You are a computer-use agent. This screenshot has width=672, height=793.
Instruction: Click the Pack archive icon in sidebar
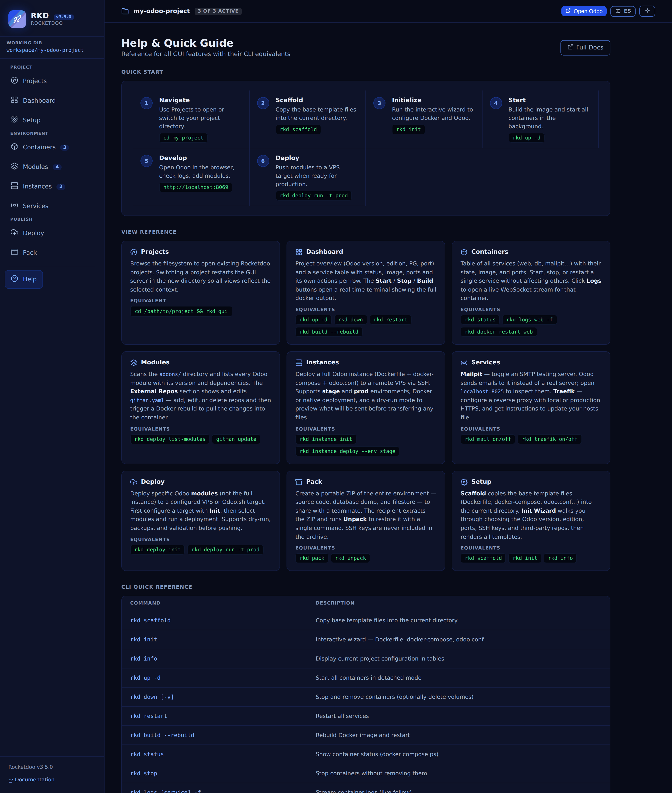14,252
